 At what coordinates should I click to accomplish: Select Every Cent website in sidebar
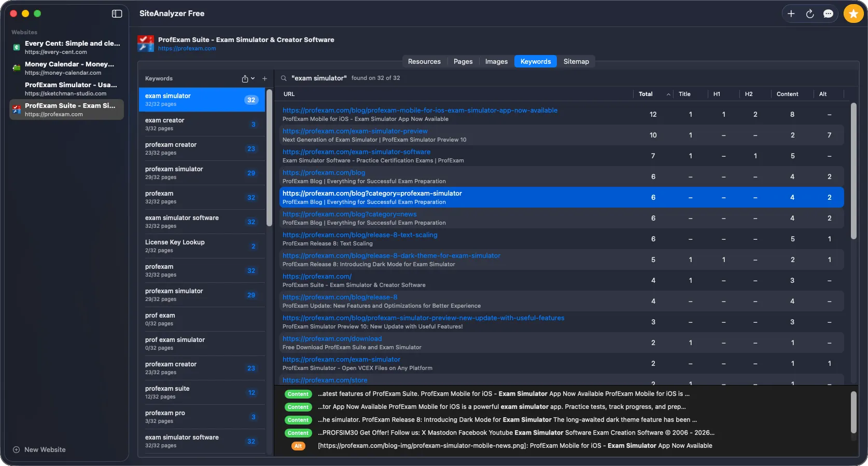(x=66, y=47)
